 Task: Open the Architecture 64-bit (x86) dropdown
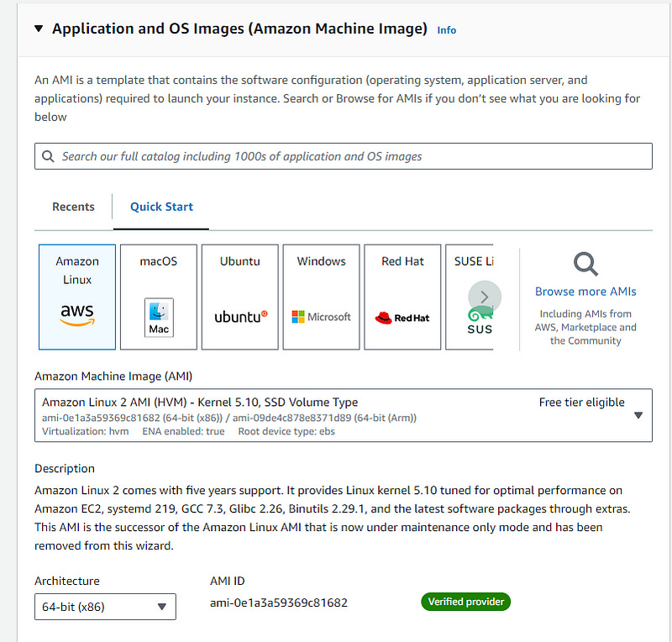[105, 607]
